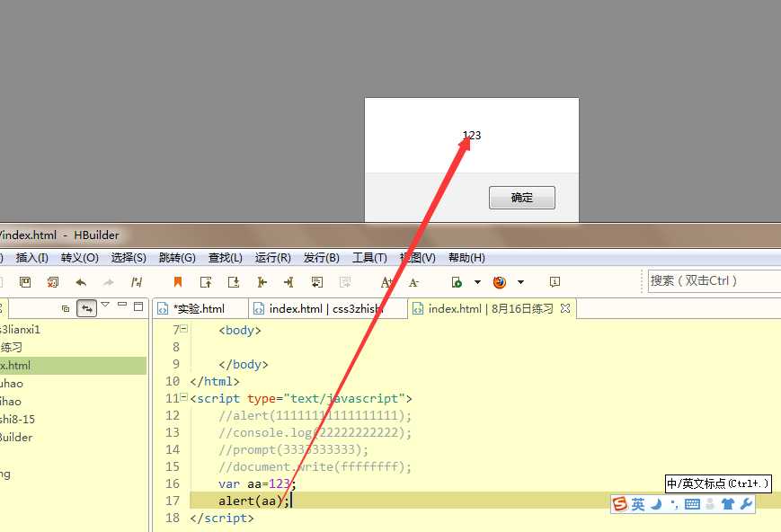Viewport: 781px width, 532px height.
Task: Expand the run icon dropdown arrow
Action: [x=477, y=282]
